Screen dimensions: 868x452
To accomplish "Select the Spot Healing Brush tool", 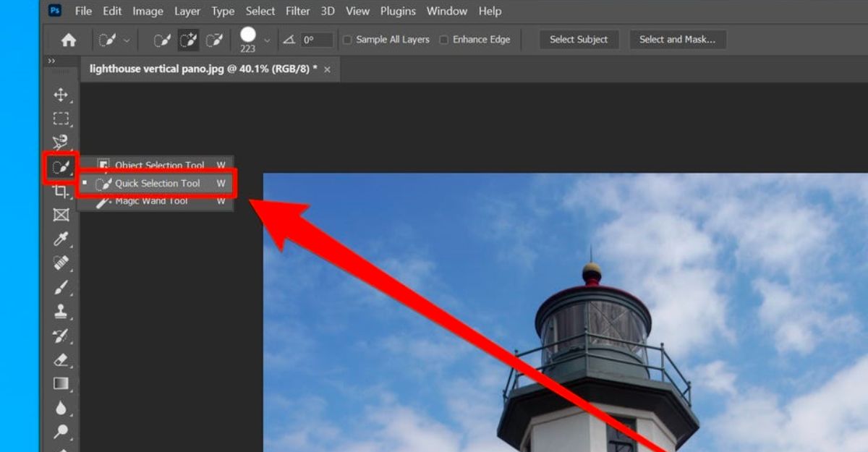I will 61,263.
